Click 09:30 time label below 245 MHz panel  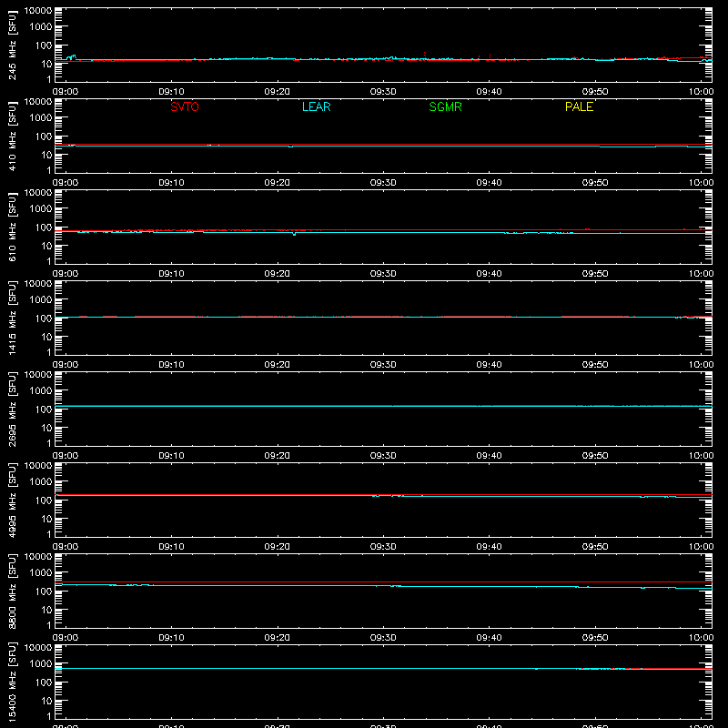383,92
